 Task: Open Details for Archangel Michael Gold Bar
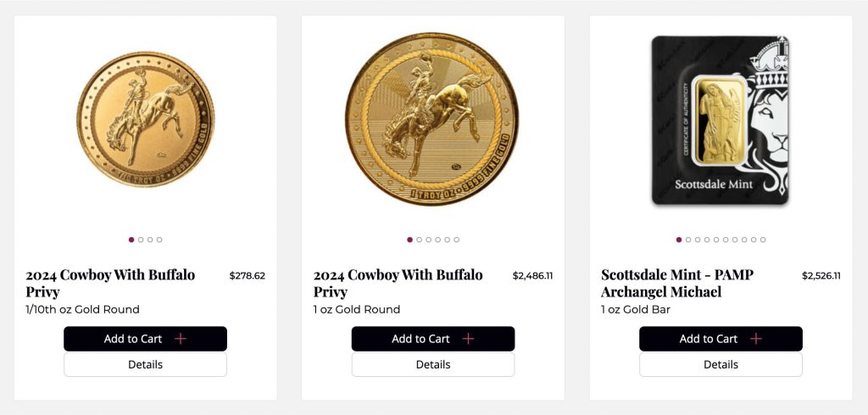tap(721, 365)
